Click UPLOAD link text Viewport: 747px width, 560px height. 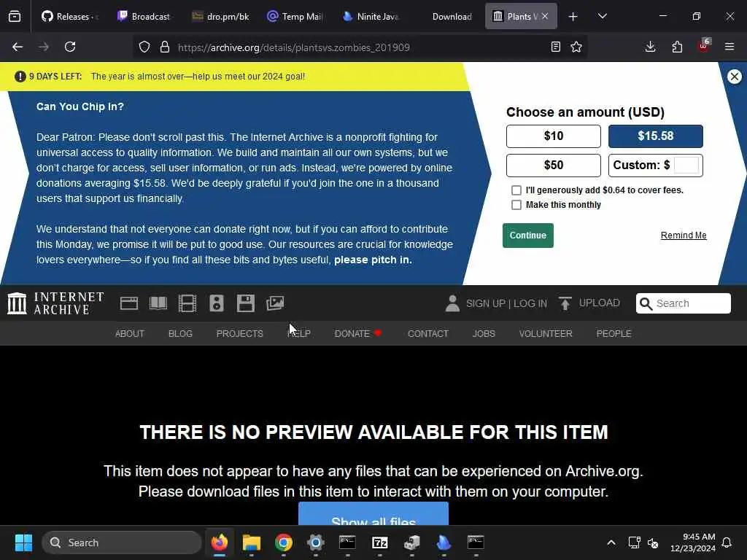tap(600, 303)
